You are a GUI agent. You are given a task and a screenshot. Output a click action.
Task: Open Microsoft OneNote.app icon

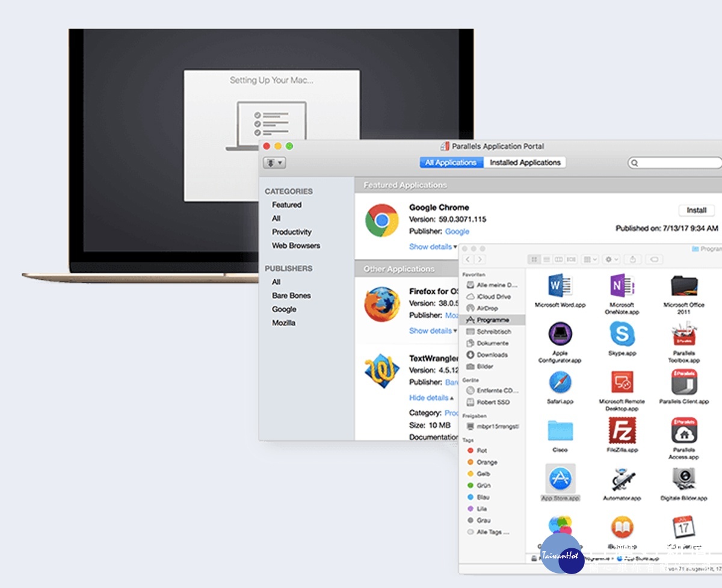pyautogui.click(x=622, y=285)
